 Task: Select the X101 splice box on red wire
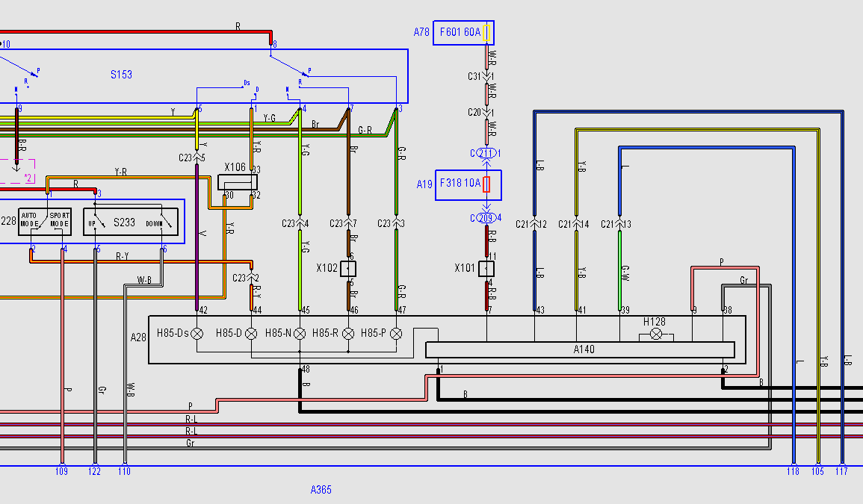pos(486,269)
